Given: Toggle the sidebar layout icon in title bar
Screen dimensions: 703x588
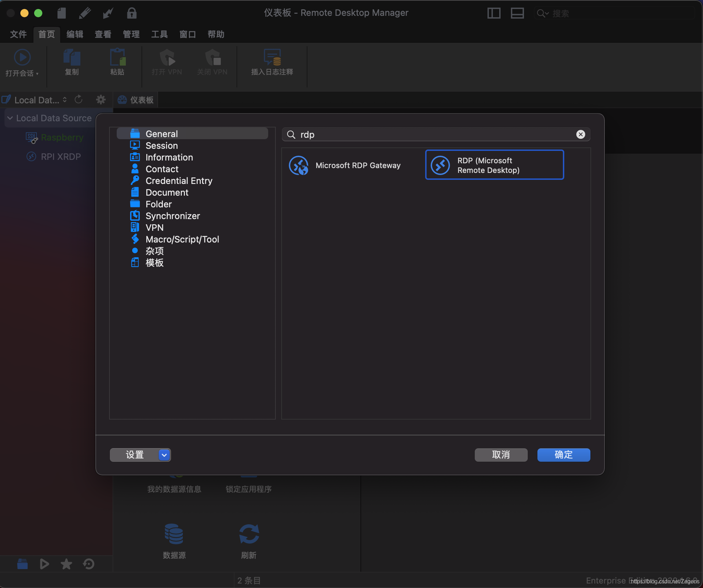Looking at the screenshot, I should (494, 13).
